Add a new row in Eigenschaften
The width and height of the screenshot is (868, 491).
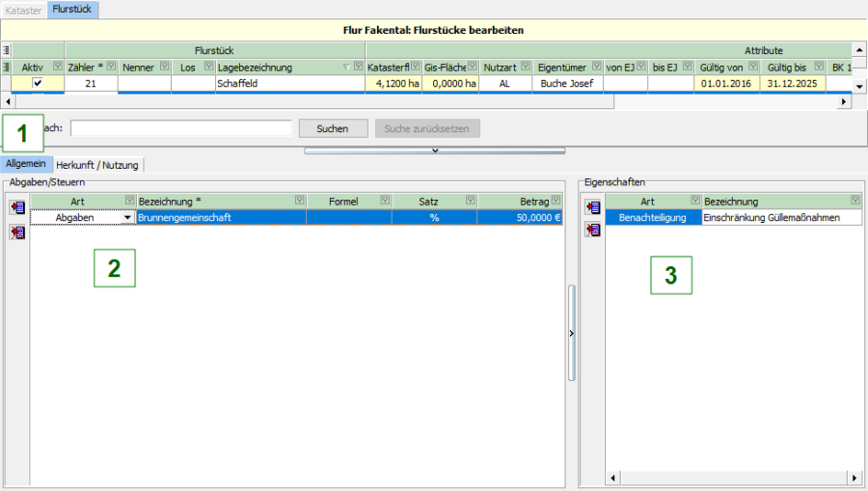592,207
